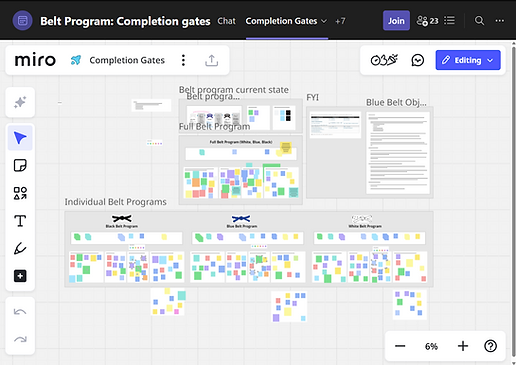Open the meeting notes list icon
The width and height of the screenshot is (516, 365).
[x=449, y=21]
